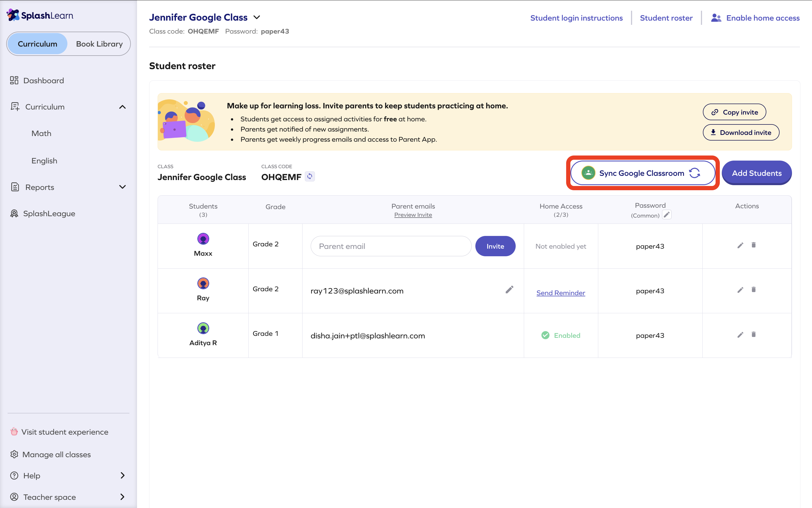This screenshot has height=508, width=812.
Task: Click the Dashboard grid icon
Action: (x=14, y=80)
